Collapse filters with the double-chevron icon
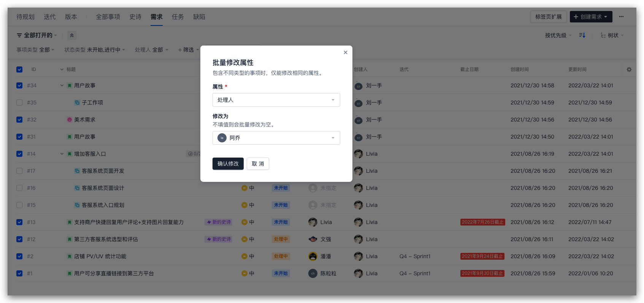This screenshot has width=644, height=303. coord(72,35)
